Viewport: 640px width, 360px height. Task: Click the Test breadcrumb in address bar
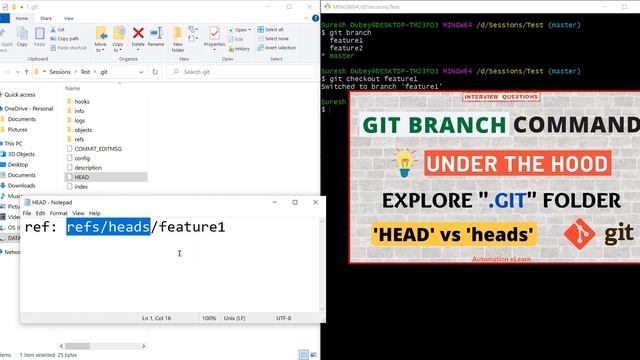click(85, 72)
